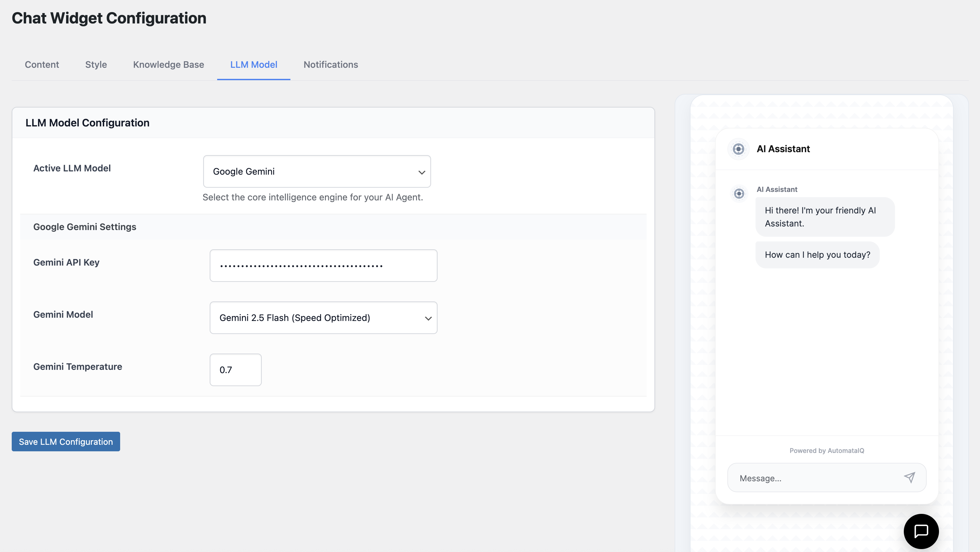Click the Message input box

pos(799,477)
